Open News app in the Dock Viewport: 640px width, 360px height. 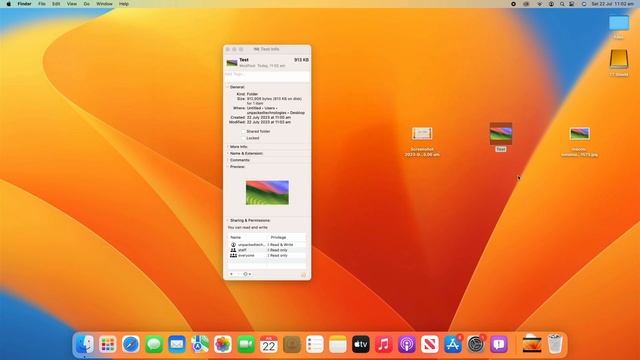[430, 344]
